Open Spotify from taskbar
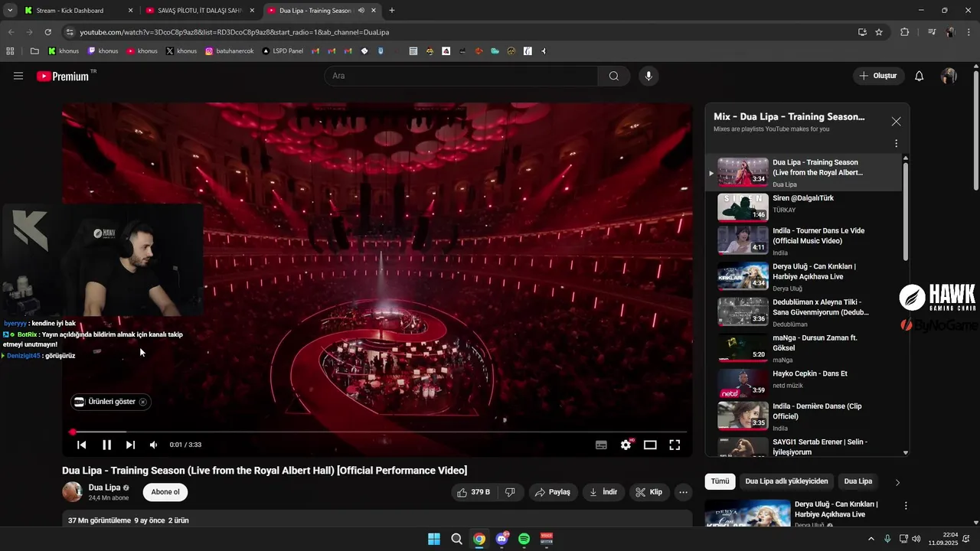Image resolution: width=980 pixels, height=551 pixels. point(524,539)
